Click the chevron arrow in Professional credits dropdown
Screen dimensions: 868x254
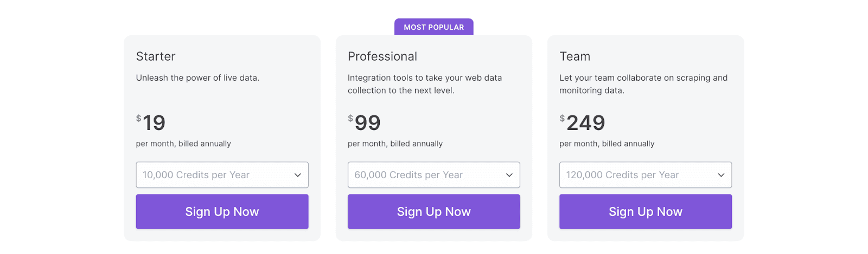pos(509,175)
